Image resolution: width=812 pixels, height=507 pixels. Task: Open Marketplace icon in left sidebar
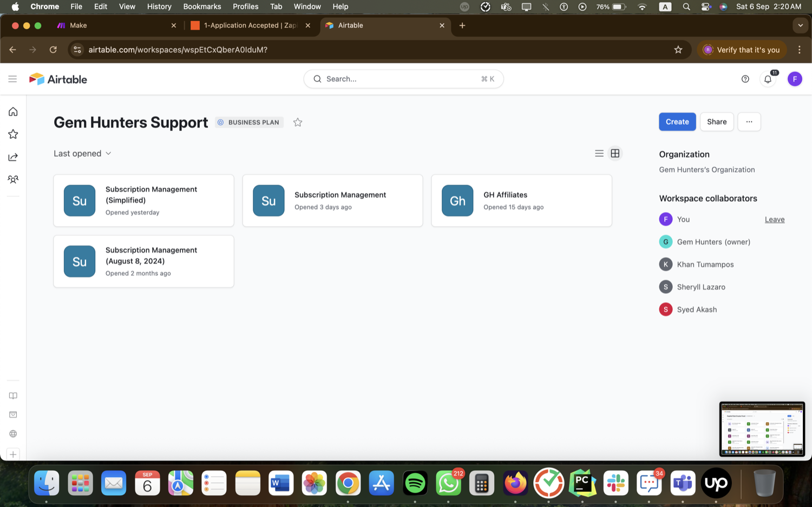click(13, 414)
